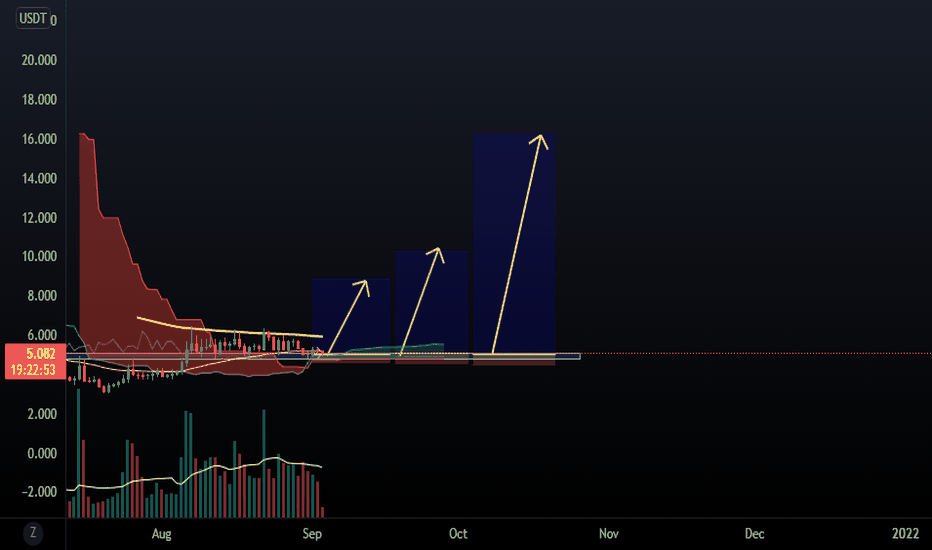Click the 19:22:53 countdown timer
The image size is (932, 550).
[x=33, y=370]
